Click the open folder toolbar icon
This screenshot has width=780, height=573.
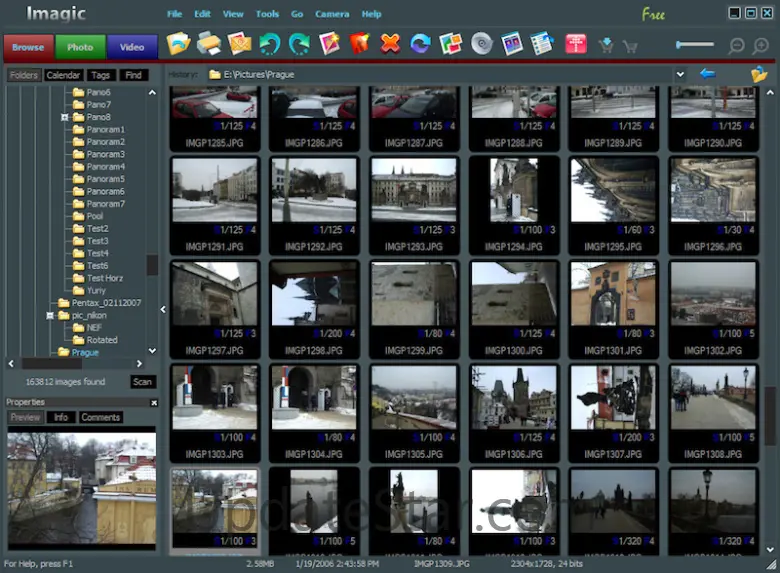point(178,44)
